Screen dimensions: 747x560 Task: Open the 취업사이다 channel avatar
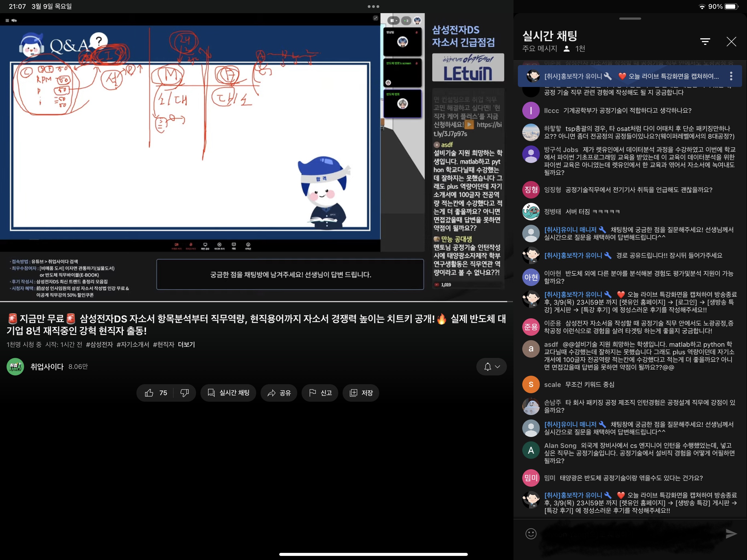pyautogui.click(x=15, y=366)
